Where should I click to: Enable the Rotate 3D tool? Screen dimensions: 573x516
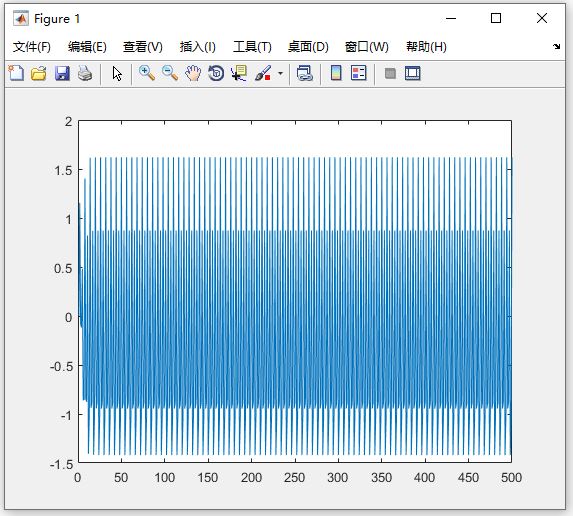tap(216, 73)
